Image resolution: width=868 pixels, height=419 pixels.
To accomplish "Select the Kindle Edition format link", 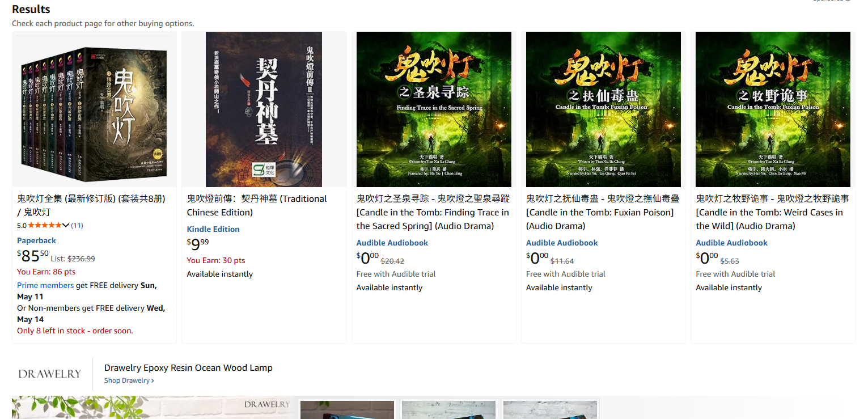I will [213, 229].
